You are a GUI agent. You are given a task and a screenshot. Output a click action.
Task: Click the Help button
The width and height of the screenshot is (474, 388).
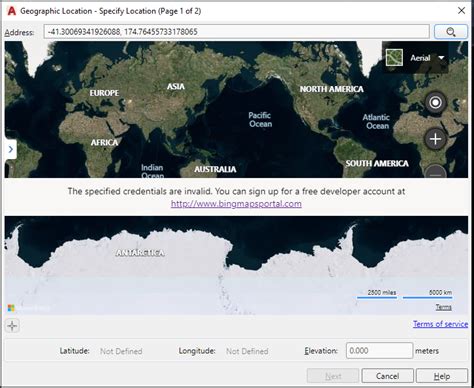[x=442, y=376]
